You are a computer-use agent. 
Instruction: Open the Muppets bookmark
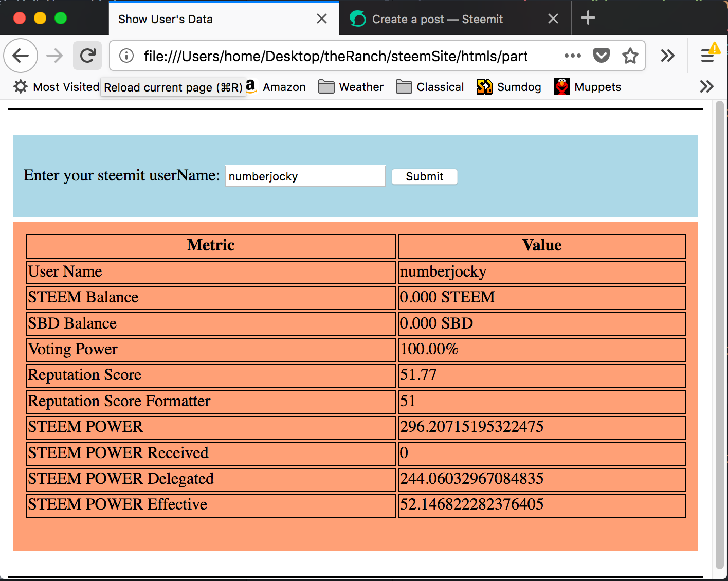588,87
